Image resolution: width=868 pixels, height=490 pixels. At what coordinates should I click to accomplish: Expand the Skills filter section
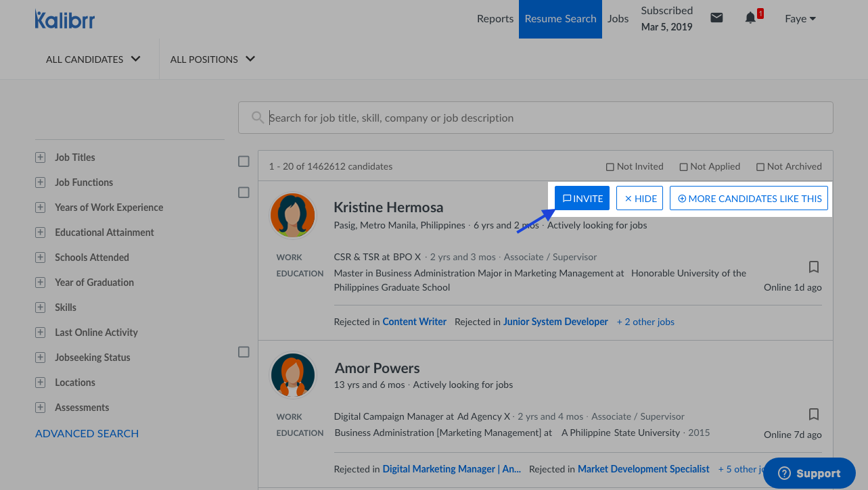(x=40, y=308)
